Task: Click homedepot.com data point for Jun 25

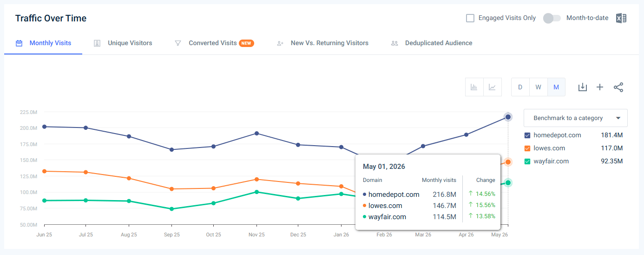Action: point(44,127)
